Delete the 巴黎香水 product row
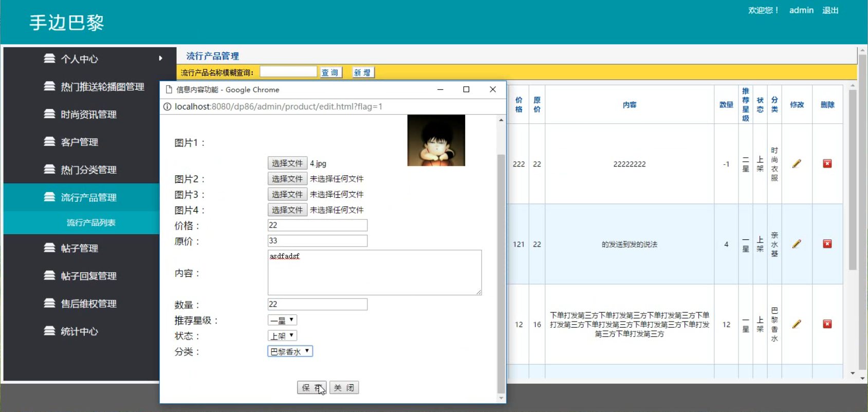Image resolution: width=868 pixels, height=412 pixels. [x=827, y=324]
